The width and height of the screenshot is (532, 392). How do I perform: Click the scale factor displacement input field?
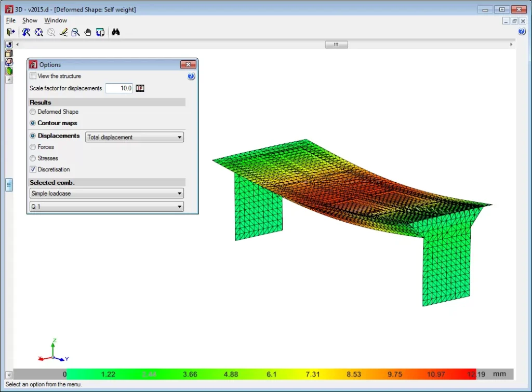pyautogui.click(x=119, y=88)
